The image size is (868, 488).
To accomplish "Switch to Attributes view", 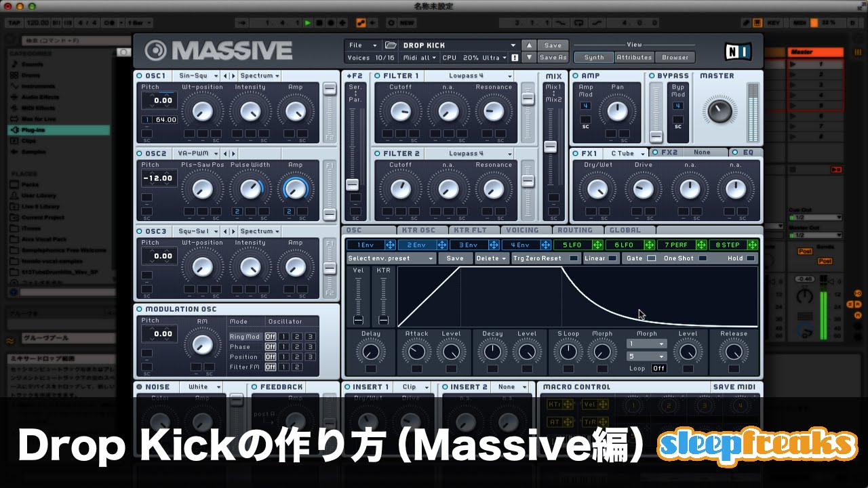I will pyautogui.click(x=635, y=58).
